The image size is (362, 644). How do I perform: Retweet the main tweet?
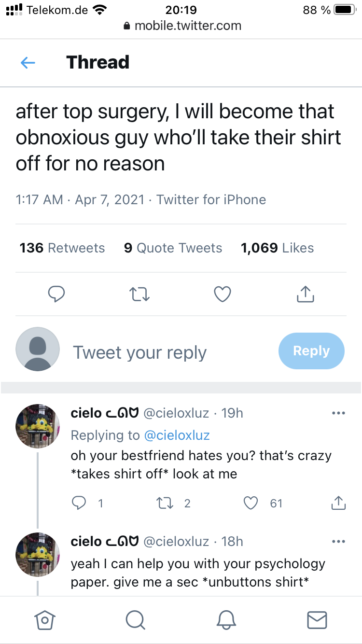click(x=139, y=294)
